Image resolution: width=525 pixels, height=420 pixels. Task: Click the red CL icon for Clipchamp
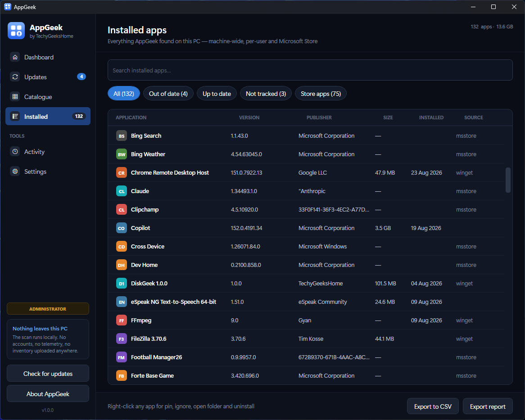coord(121,209)
